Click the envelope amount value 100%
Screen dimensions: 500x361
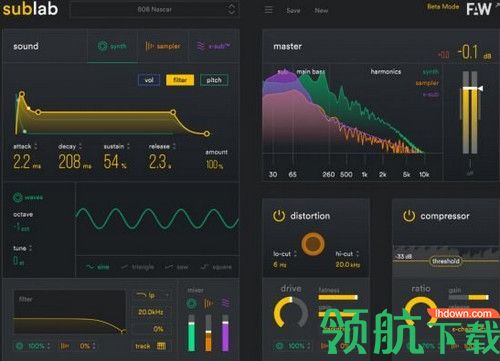pyautogui.click(x=215, y=164)
